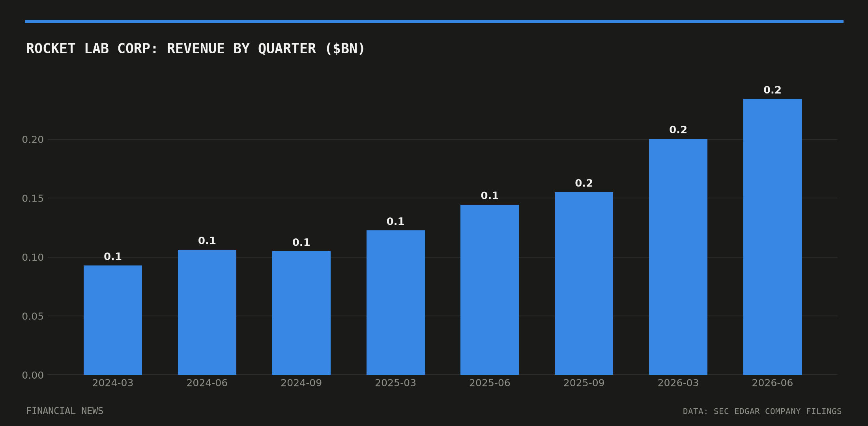Click the x-axis label '2025-09'

(x=584, y=383)
